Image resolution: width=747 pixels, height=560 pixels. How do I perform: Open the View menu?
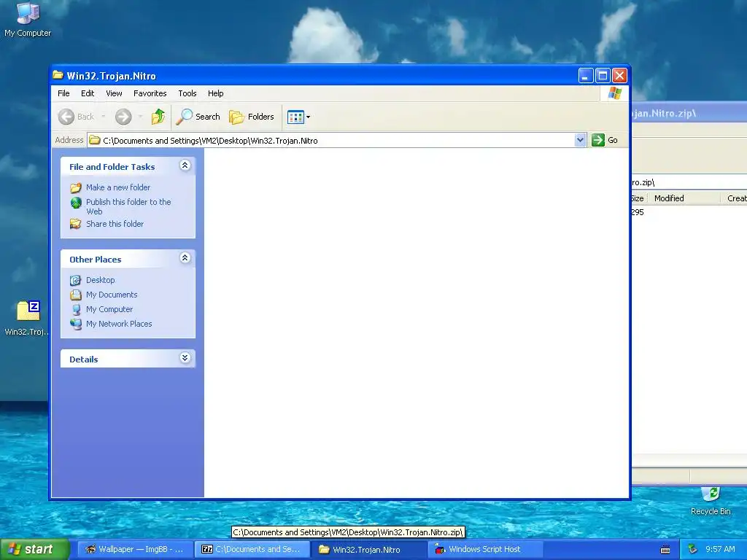coord(114,93)
